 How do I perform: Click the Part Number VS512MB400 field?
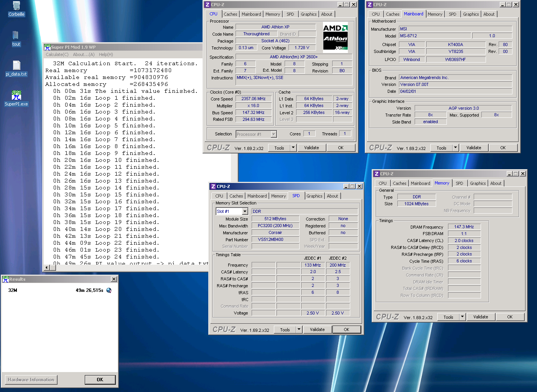275,239
